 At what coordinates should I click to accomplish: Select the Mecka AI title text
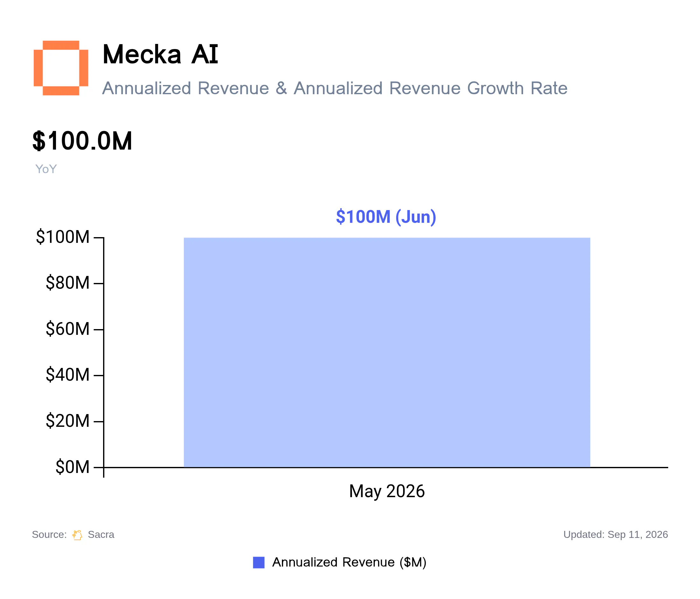pyautogui.click(x=160, y=54)
